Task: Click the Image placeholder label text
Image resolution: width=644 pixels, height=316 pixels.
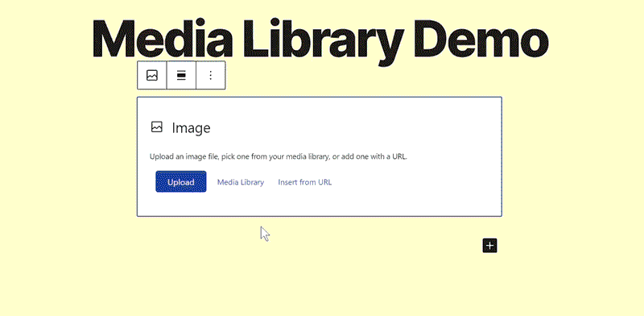Action: click(191, 127)
